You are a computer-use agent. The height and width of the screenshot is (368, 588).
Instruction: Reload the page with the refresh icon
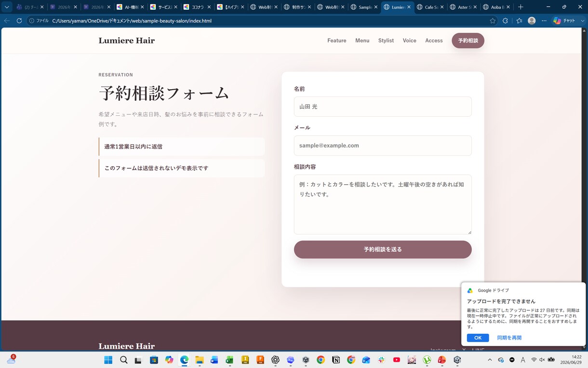coord(19,21)
